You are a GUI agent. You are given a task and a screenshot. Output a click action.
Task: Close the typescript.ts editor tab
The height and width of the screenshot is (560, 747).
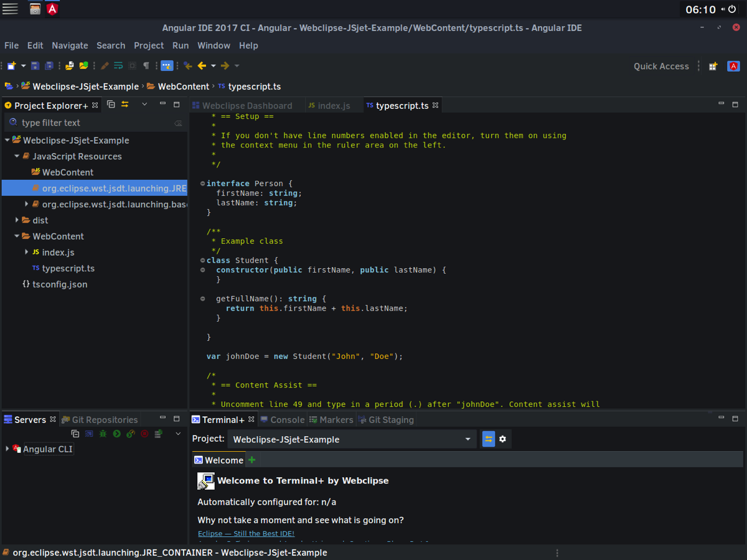(x=436, y=105)
